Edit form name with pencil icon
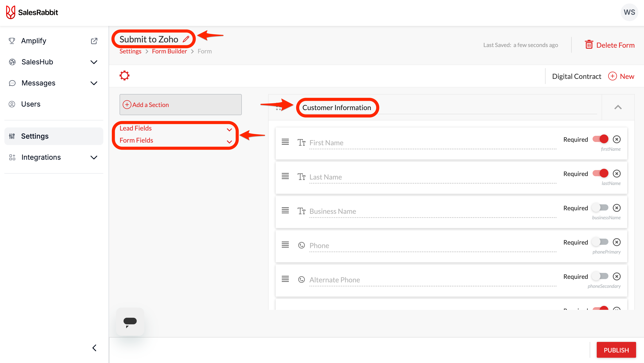Image resolution: width=644 pixels, height=363 pixels. pos(186,39)
